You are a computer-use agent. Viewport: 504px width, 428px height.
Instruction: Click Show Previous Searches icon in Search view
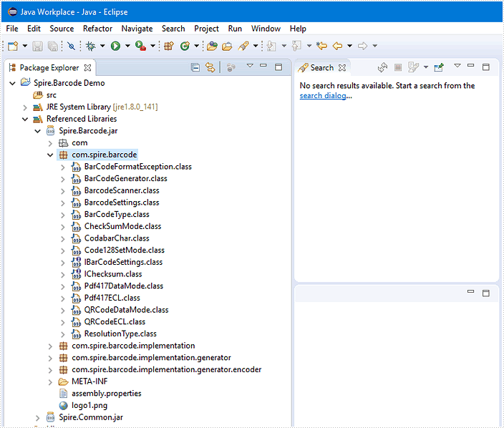pos(413,67)
